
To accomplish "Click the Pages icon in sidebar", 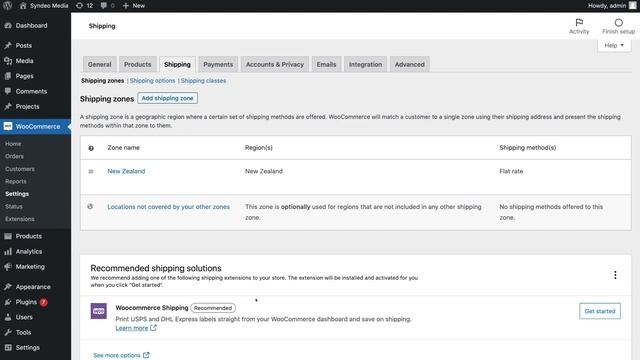I will (8, 76).
